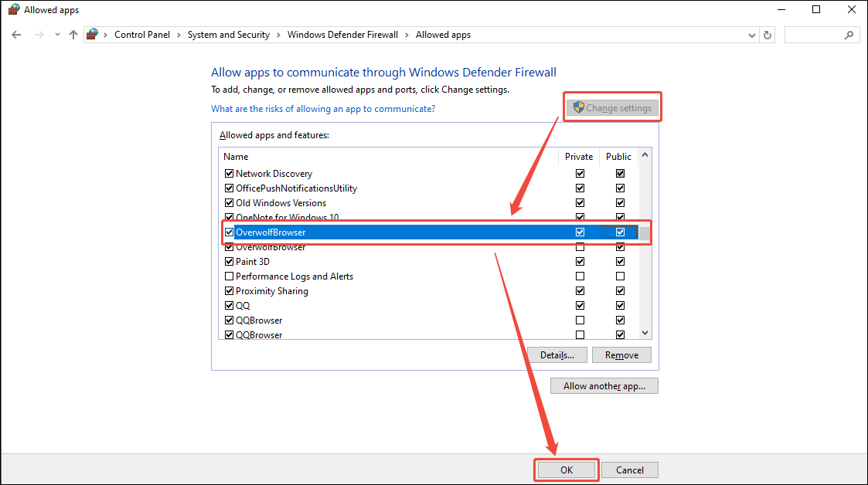Click the Name column header

(x=389, y=157)
